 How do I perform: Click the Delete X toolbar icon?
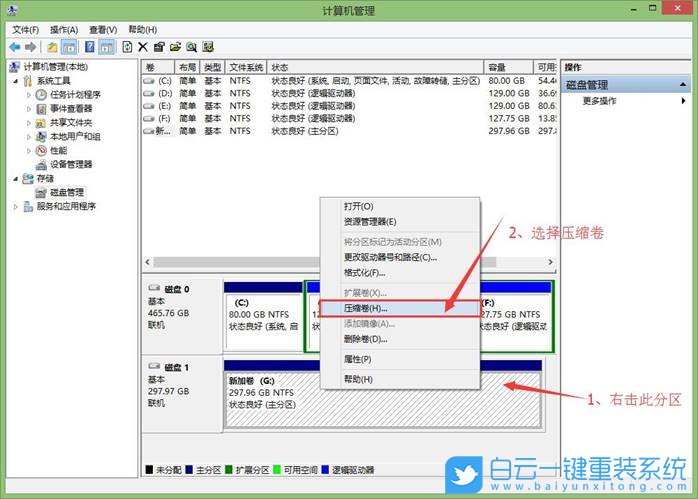143,47
